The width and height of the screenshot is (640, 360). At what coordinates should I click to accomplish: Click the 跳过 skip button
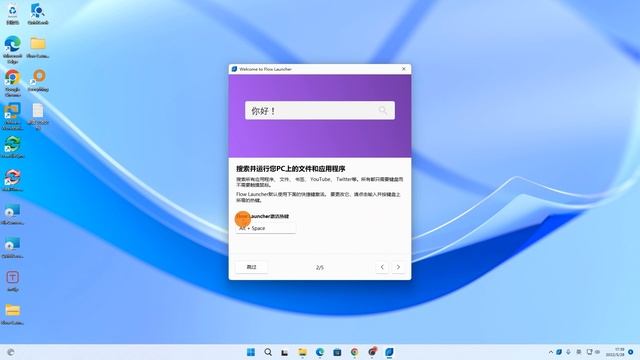point(251,267)
